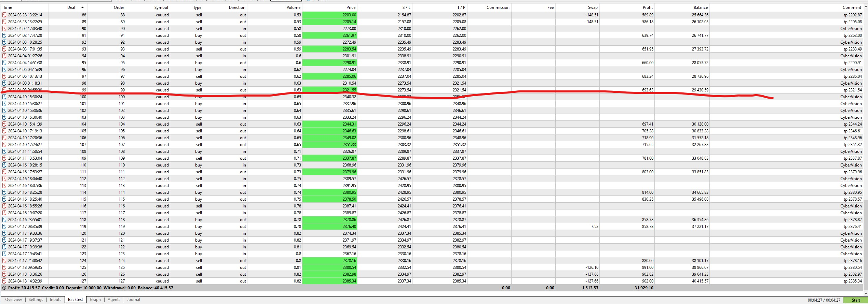This screenshot has width=868, height=304.
Task: Click the Swap column header
Action: point(593,8)
